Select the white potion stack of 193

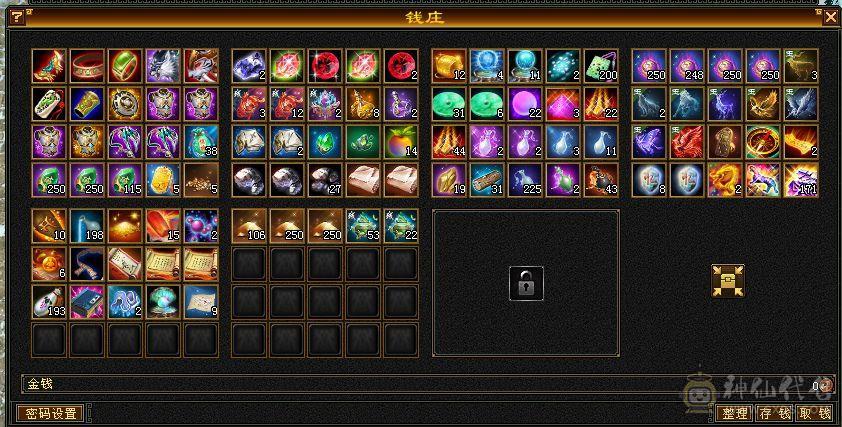coord(49,302)
